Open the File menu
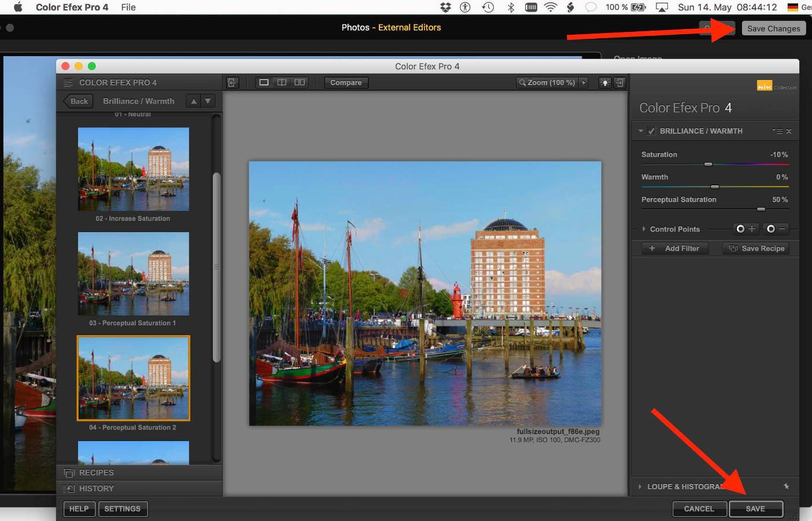 (128, 8)
